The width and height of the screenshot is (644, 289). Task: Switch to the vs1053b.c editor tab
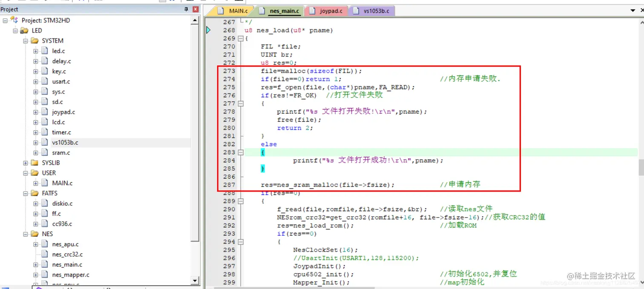371,11
